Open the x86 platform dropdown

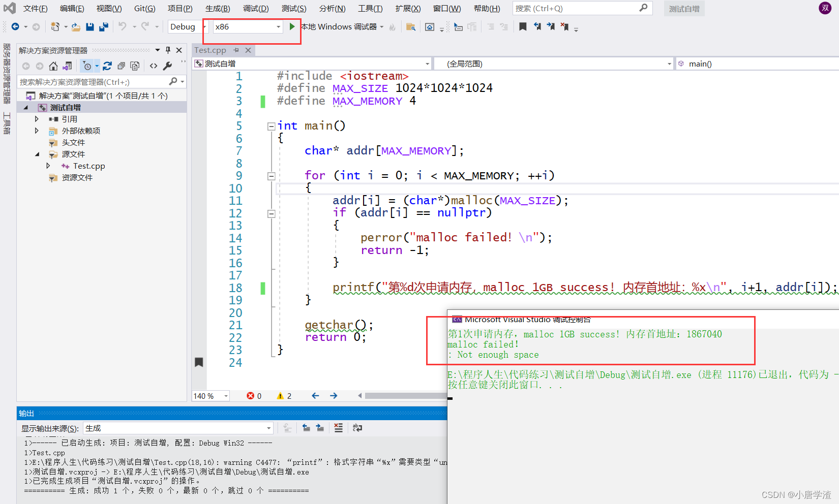278,26
